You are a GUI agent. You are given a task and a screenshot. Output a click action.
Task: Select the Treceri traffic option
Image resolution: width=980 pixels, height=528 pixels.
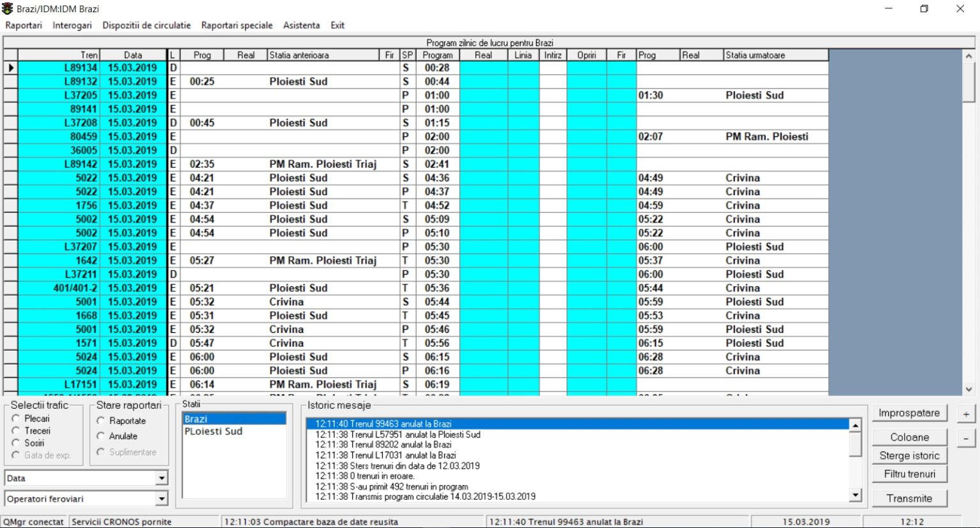16,430
